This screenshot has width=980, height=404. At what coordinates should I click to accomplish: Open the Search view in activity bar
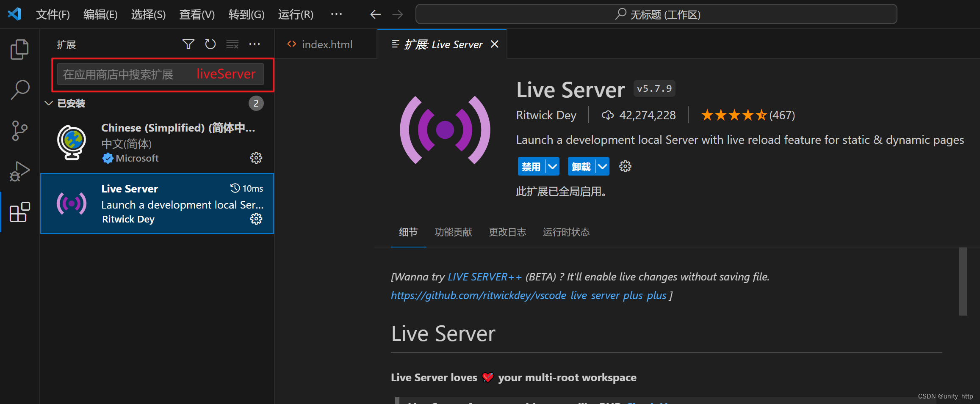click(19, 90)
